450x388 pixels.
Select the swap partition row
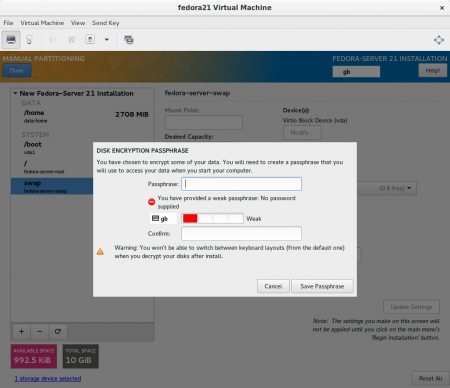click(52, 186)
